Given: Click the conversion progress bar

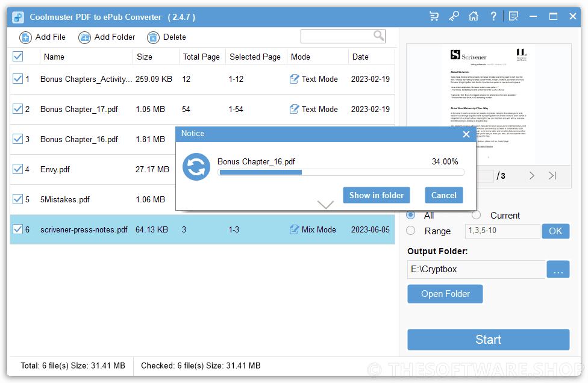Looking at the screenshot, I should click(x=341, y=172).
